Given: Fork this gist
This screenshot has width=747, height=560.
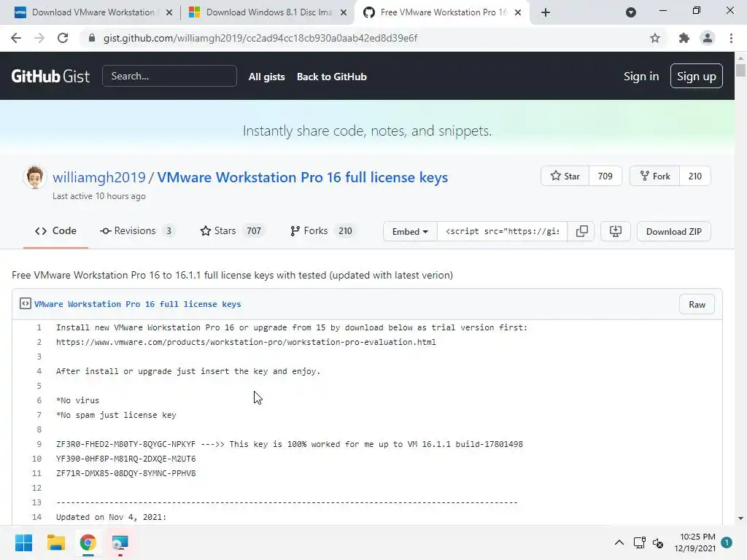Looking at the screenshot, I should point(655,176).
